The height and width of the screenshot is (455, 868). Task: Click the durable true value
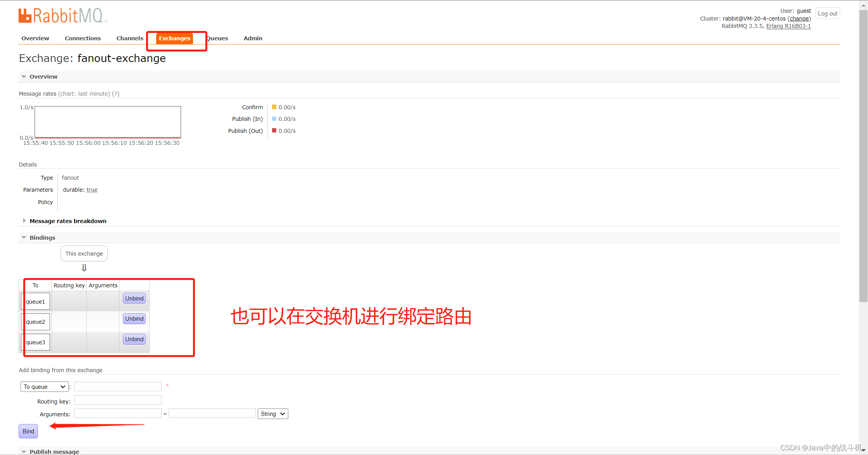click(x=92, y=190)
